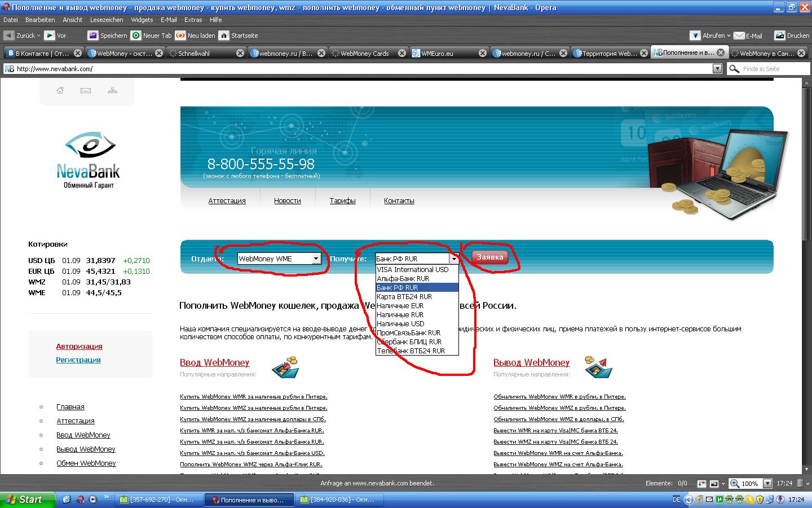
Task: Click the Vor forward arrow icon
Action: pos(50,35)
